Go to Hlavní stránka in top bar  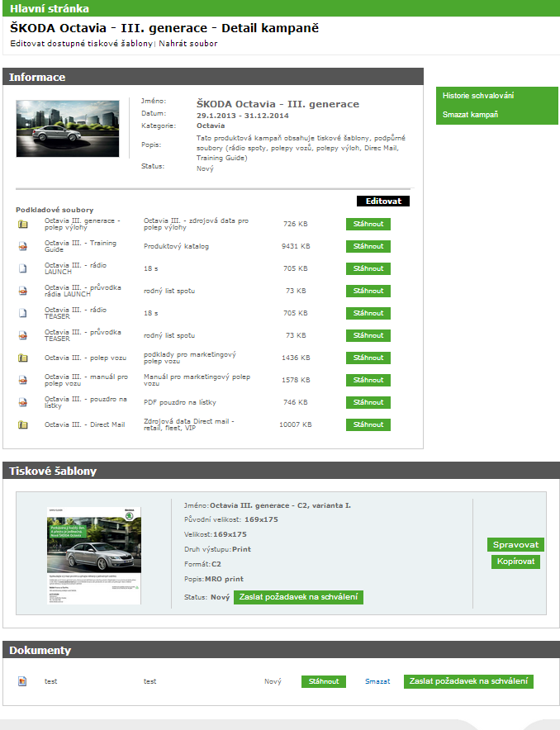click(x=50, y=8)
